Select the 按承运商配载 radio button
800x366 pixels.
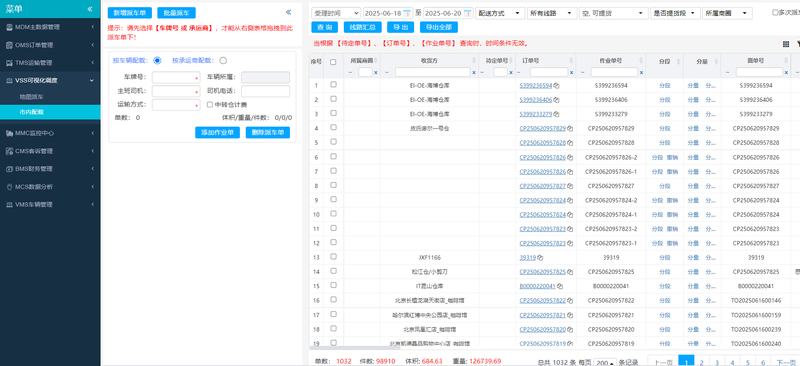223,60
